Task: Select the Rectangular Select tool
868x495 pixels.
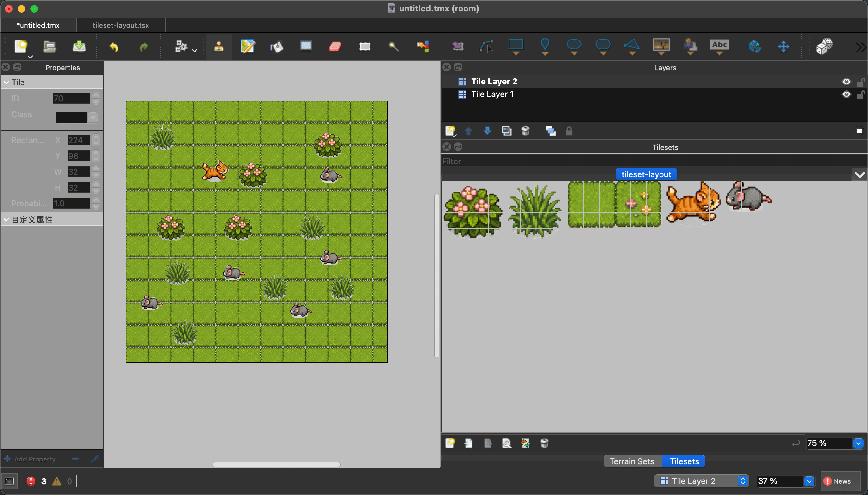Action: coord(365,46)
